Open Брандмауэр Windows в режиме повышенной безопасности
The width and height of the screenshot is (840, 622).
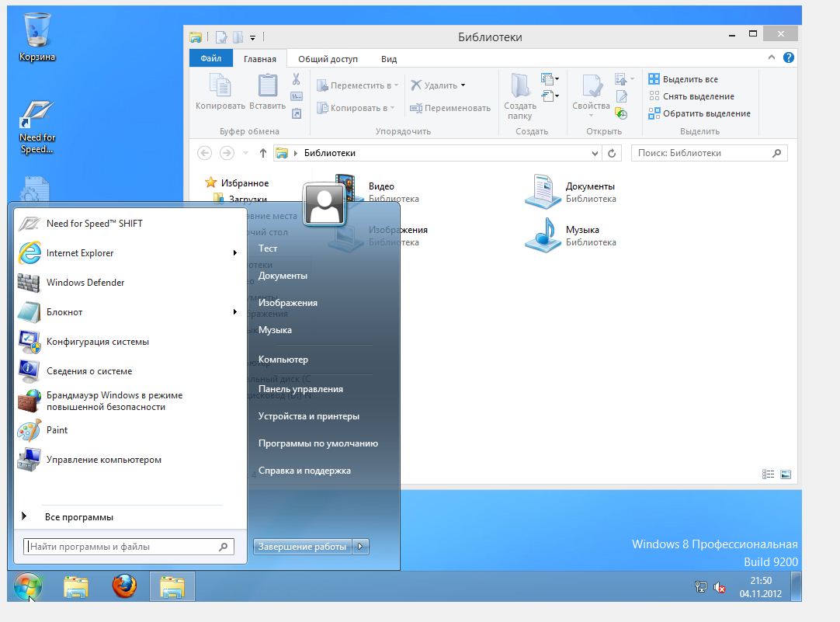[x=129, y=401]
